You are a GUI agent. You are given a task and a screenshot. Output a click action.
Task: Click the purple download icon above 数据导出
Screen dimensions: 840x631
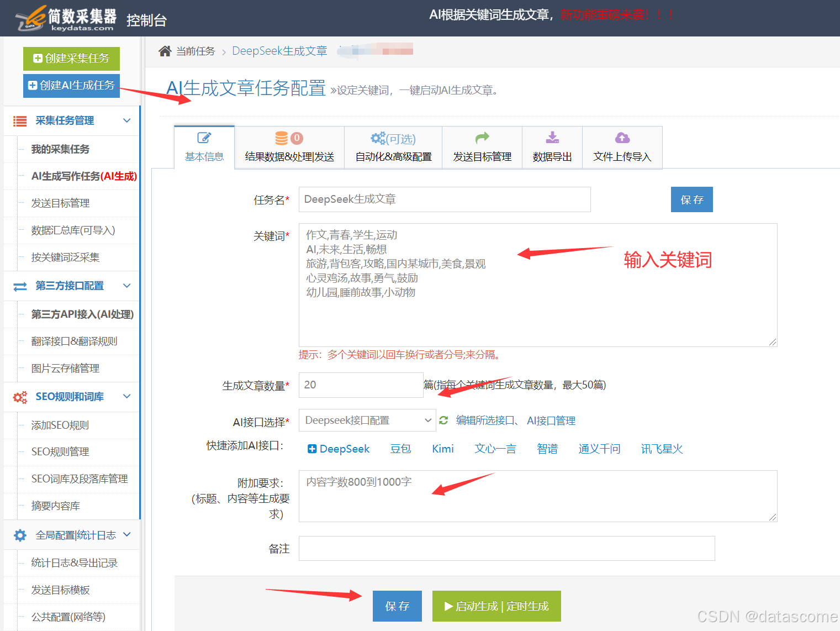[552, 138]
